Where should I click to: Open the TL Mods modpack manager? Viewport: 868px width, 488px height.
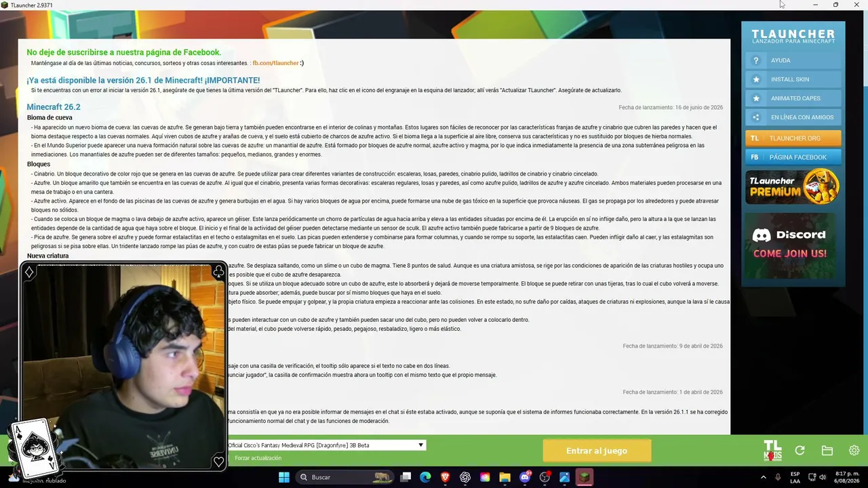[772, 451]
